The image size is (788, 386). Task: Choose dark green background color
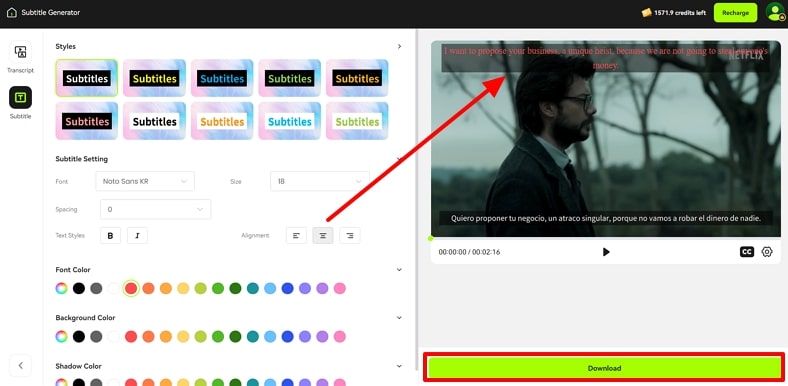[x=235, y=337]
